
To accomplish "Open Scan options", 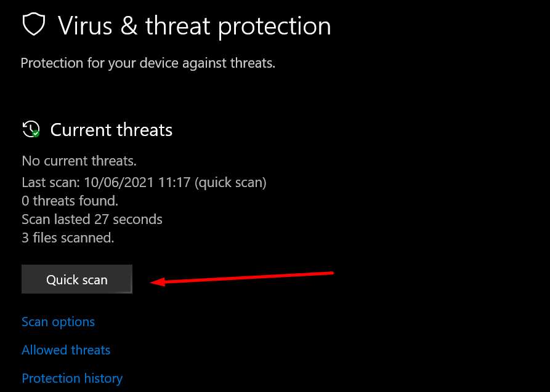I will (58, 322).
